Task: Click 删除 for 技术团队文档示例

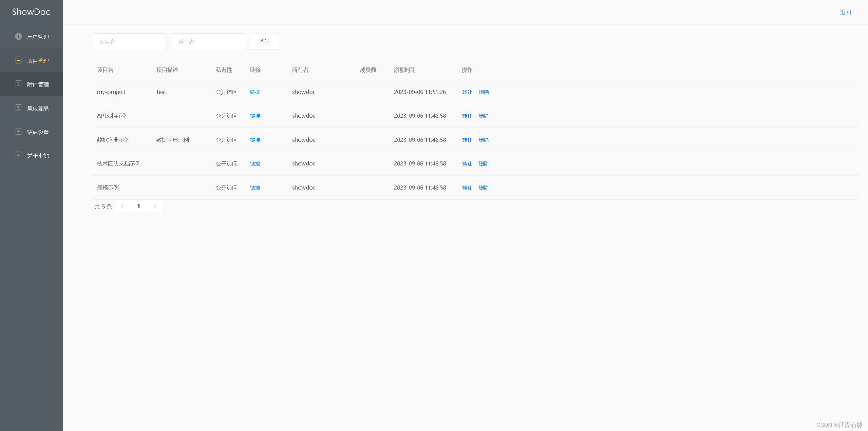Action: coord(484,164)
